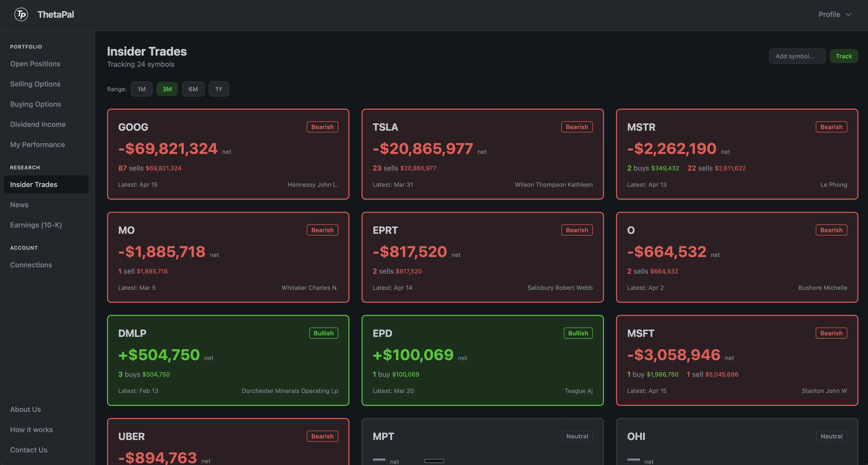Click insider name Bushore Michelle
This screenshot has width=868, height=465.
tap(823, 288)
